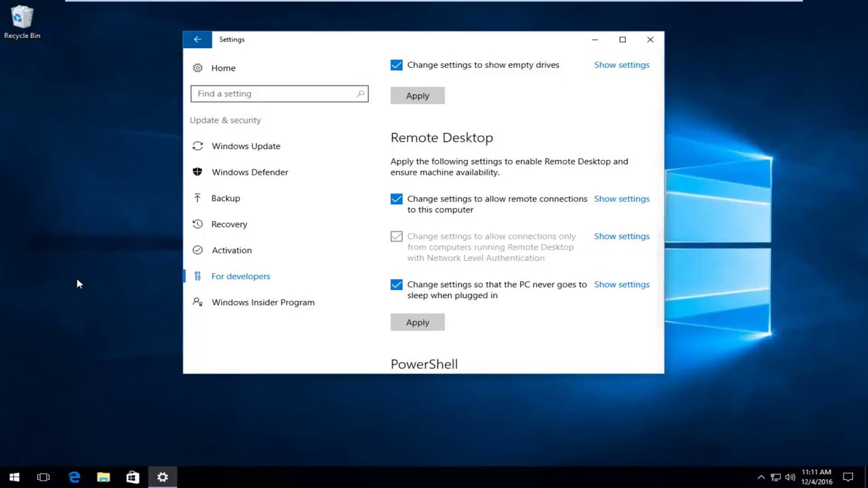Select Activation in the sidebar
This screenshot has width=868, height=488.
[231, 250]
